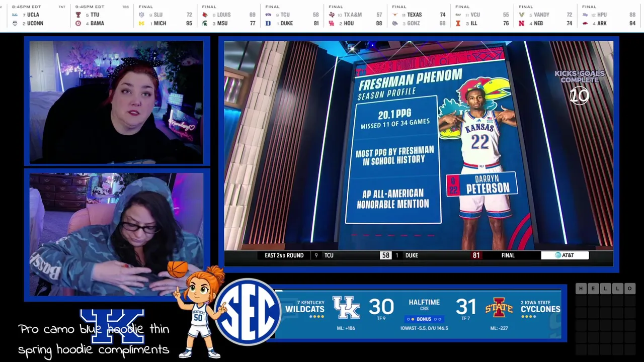Click Texas Tech logo in top ticker
Viewport: 644px width, 362px height.
tap(78, 15)
